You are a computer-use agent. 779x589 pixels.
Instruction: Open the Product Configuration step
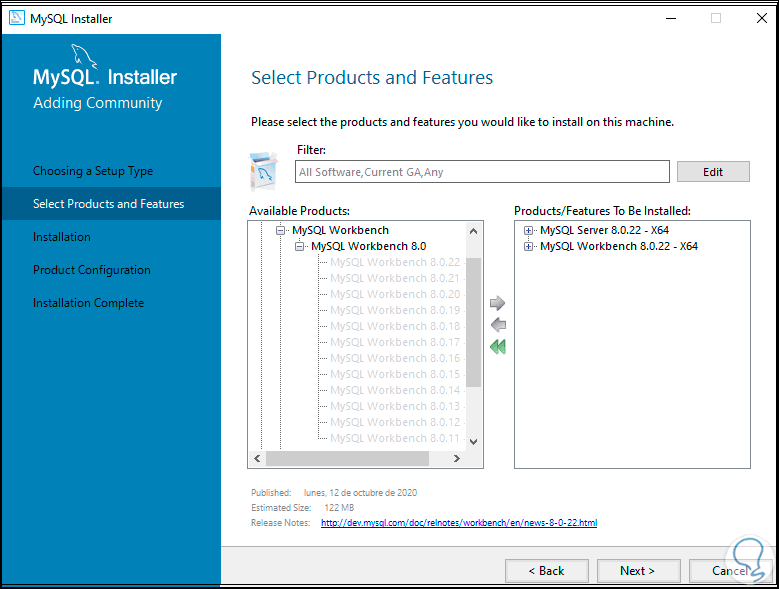coord(91,270)
